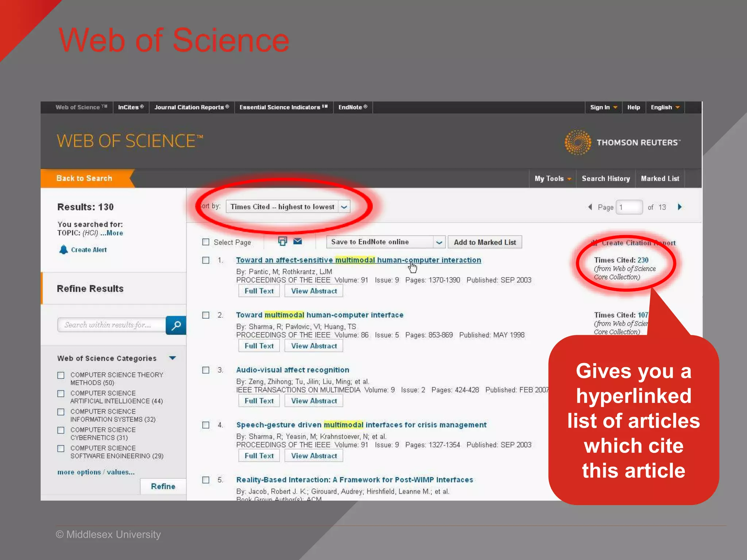Click Full Text for result 2
747x560 pixels.
click(x=259, y=346)
